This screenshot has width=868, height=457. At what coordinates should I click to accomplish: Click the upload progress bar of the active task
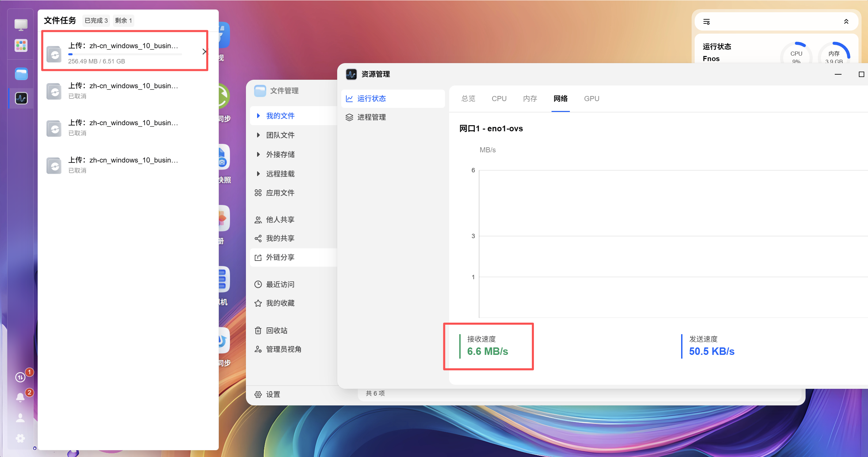(125, 54)
